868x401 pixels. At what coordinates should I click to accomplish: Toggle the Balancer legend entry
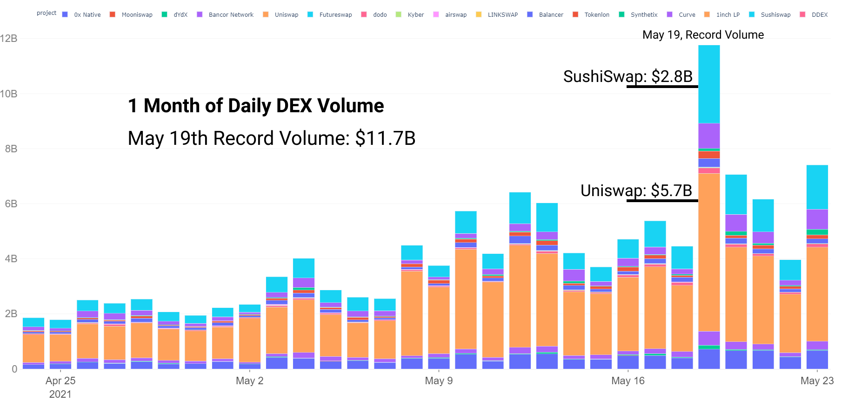tap(545, 14)
